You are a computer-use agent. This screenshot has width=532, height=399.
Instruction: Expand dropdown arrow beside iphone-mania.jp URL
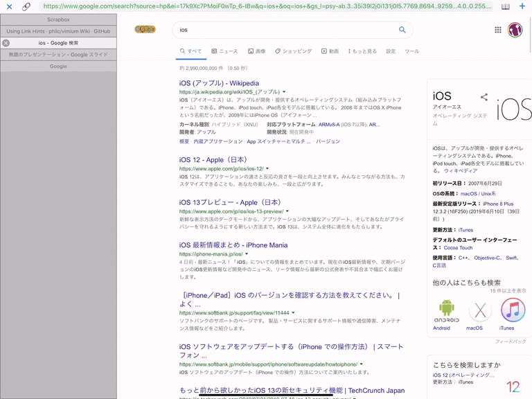click(247, 254)
